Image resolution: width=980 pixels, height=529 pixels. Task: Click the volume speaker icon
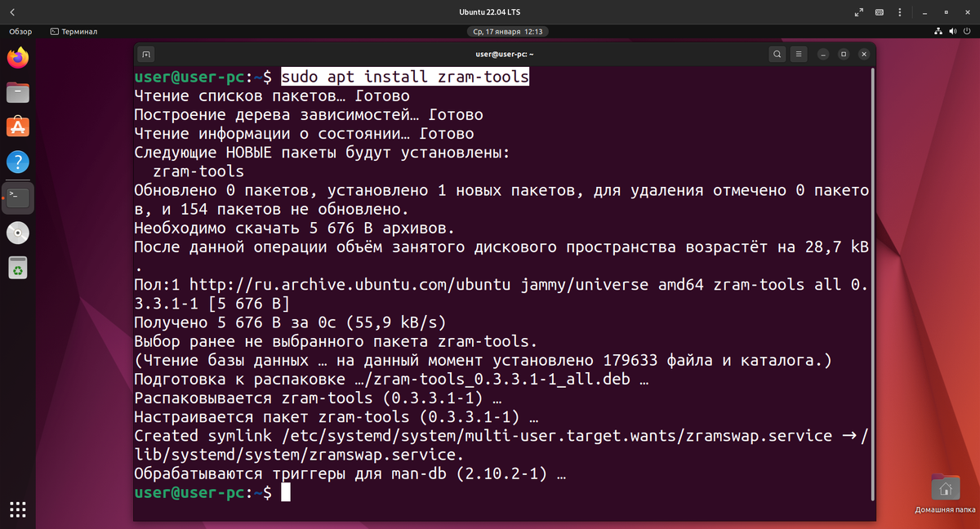tap(952, 31)
